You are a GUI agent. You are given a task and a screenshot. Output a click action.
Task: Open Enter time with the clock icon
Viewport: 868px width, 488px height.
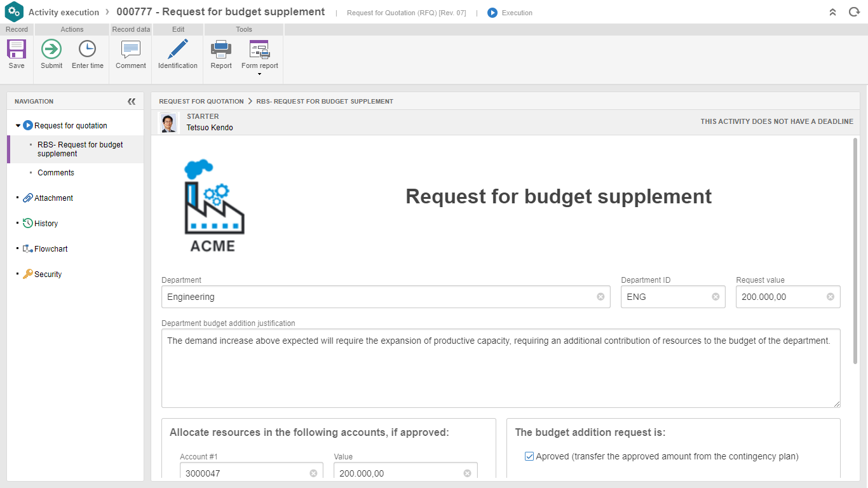(87, 49)
